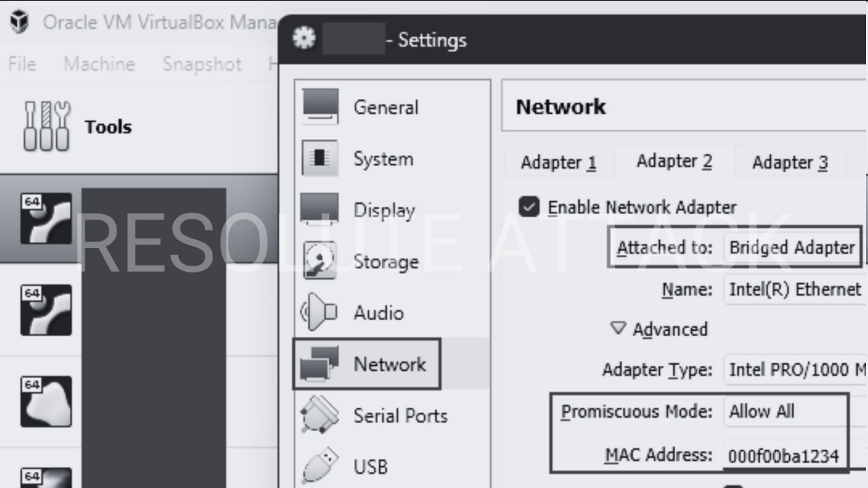Image resolution: width=868 pixels, height=488 pixels.
Task: Click the bold 'Network' page heading
Action: pyautogui.click(x=561, y=106)
